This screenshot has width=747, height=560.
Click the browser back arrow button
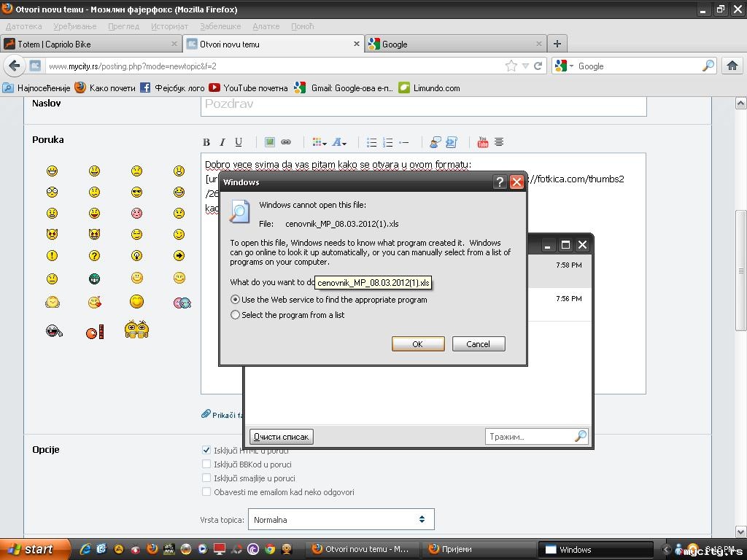15,66
